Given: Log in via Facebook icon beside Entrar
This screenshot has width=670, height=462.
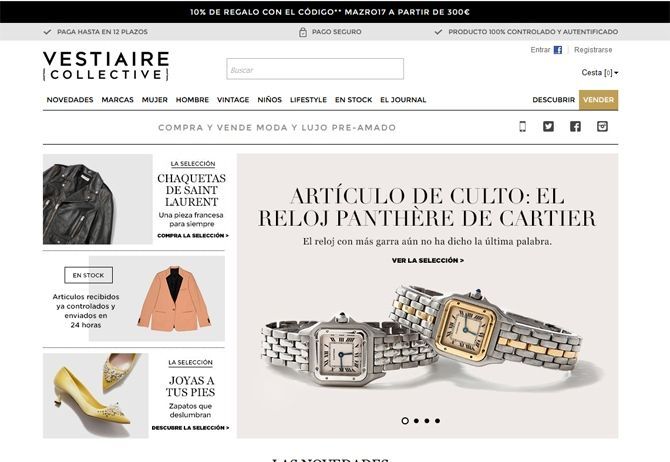Looking at the screenshot, I should pyautogui.click(x=558, y=50).
